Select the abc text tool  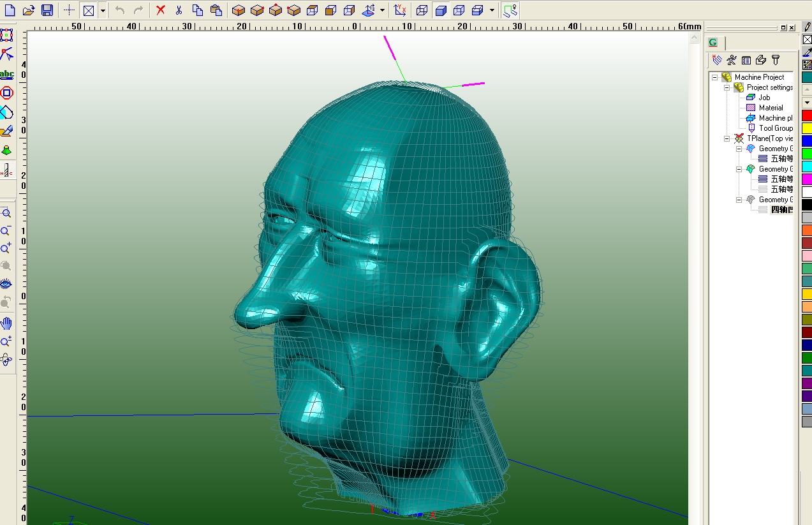[7, 74]
